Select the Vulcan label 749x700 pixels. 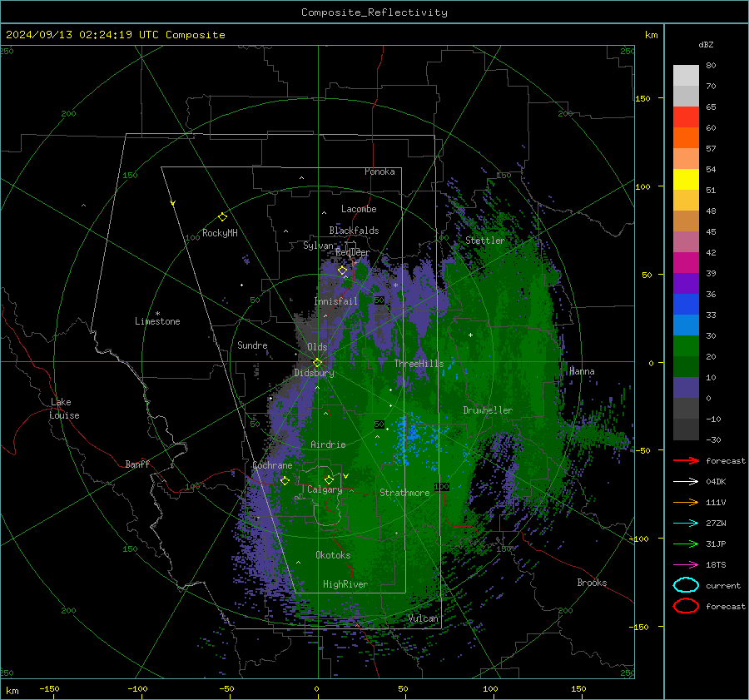coord(424,618)
